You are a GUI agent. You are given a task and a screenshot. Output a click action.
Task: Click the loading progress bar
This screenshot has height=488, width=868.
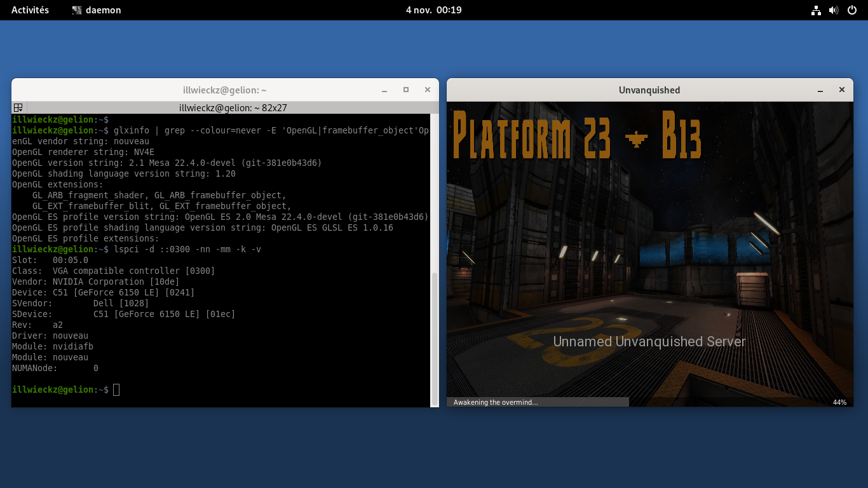click(650, 402)
